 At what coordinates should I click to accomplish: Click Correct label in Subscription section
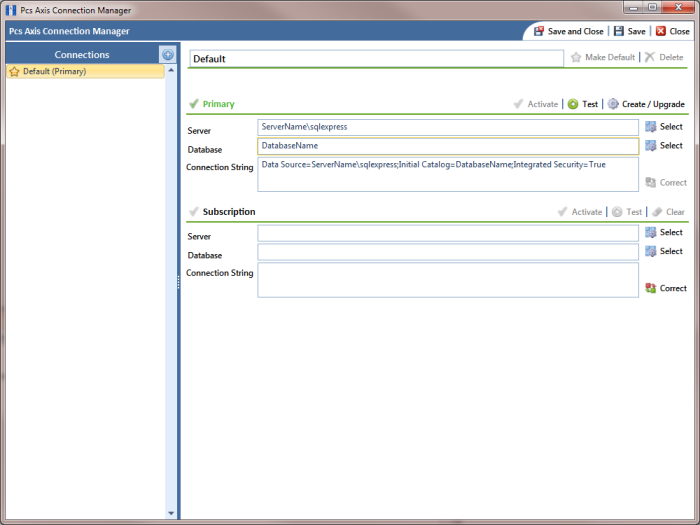click(673, 288)
